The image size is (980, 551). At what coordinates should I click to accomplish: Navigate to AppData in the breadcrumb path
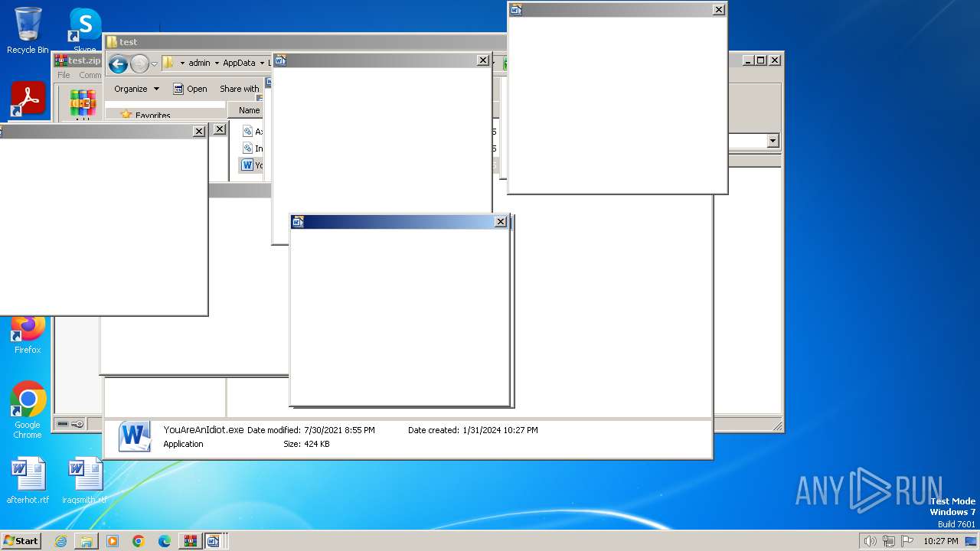239,63
